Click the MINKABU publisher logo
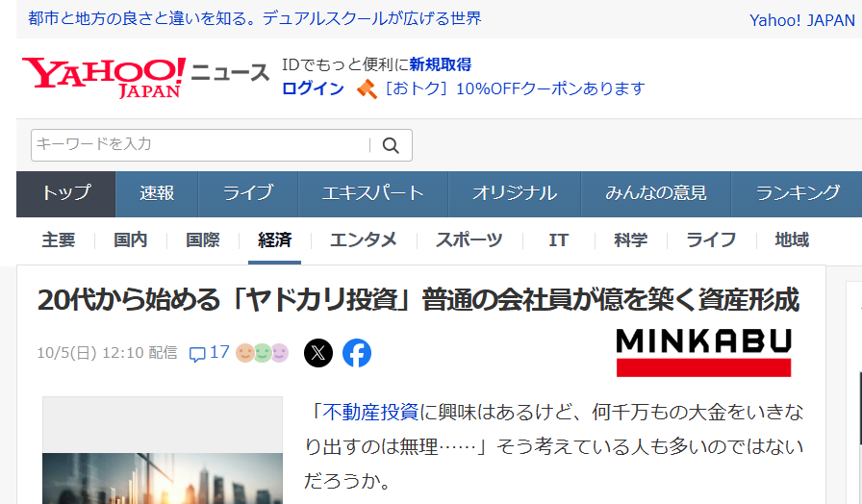 click(703, 351)
